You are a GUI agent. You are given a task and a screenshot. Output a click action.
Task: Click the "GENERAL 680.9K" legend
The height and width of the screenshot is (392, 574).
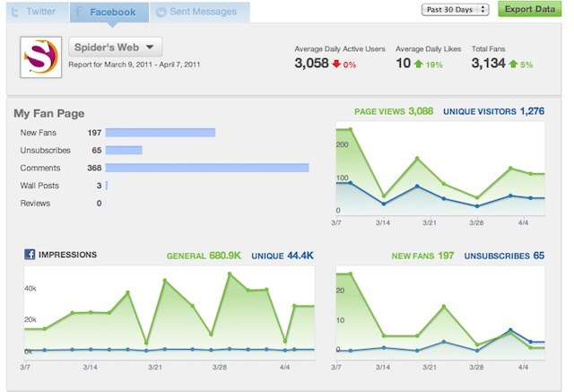coord(204,256)
